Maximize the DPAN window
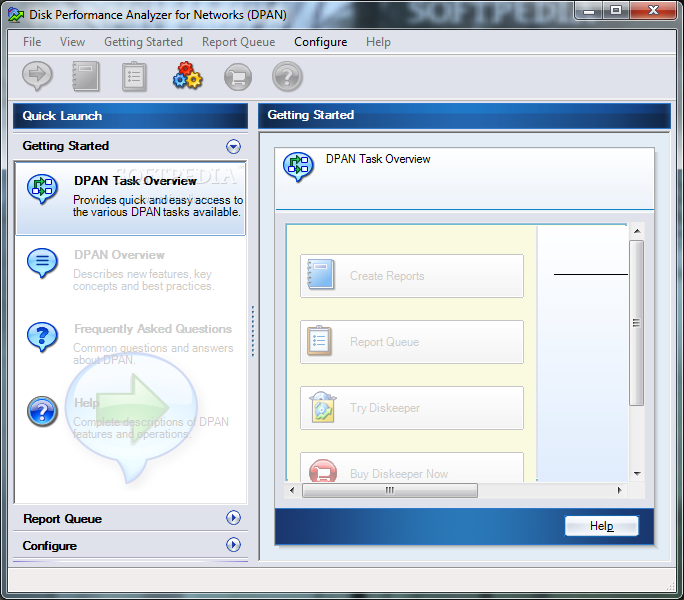This screenshot has height=600, width=684. point(616,10)
